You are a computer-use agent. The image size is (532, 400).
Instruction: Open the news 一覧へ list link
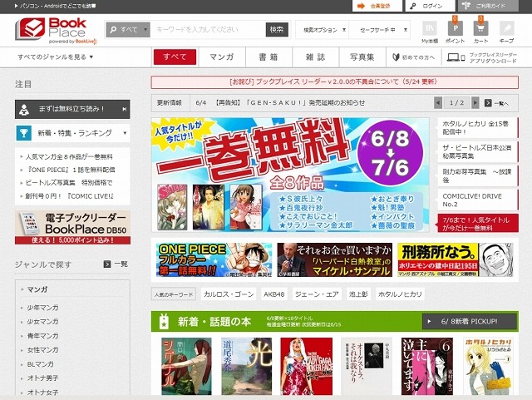496,103
